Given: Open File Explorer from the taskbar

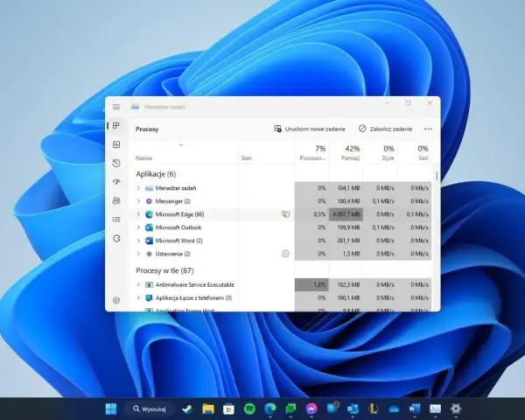Looking at the screenshot, I should 208,409.
